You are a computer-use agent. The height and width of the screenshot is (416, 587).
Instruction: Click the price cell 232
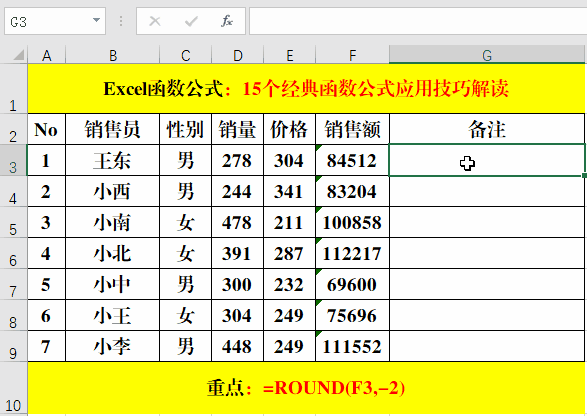click(290, 285)
